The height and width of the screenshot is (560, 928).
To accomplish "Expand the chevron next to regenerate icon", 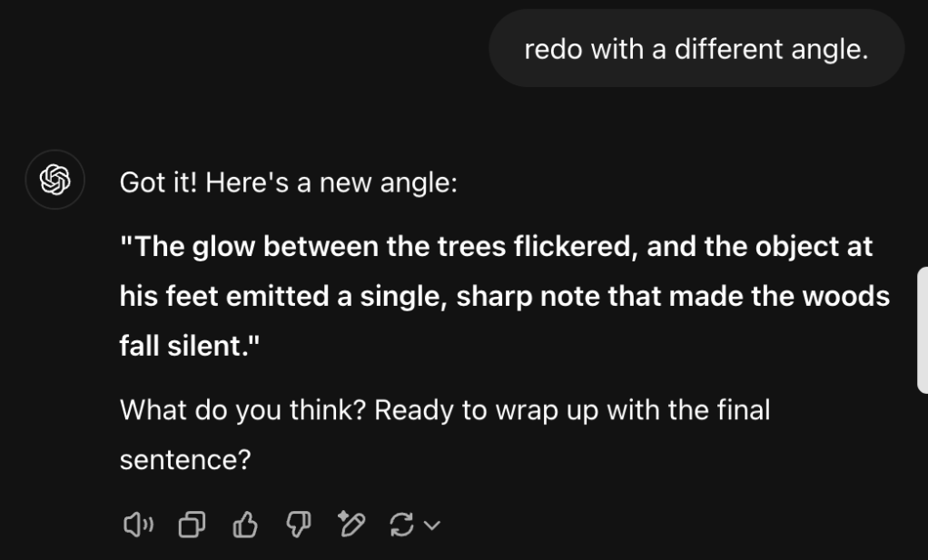I will click(x=432, y=525).
